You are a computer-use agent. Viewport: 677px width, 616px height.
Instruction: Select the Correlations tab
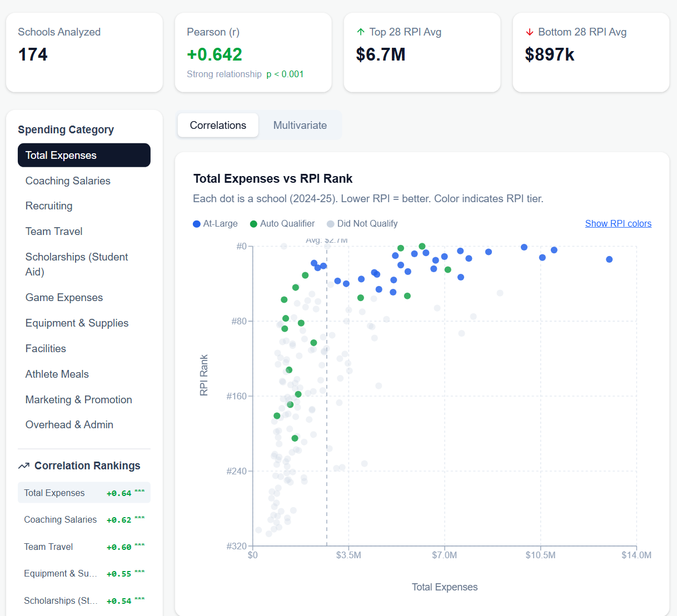218,126
